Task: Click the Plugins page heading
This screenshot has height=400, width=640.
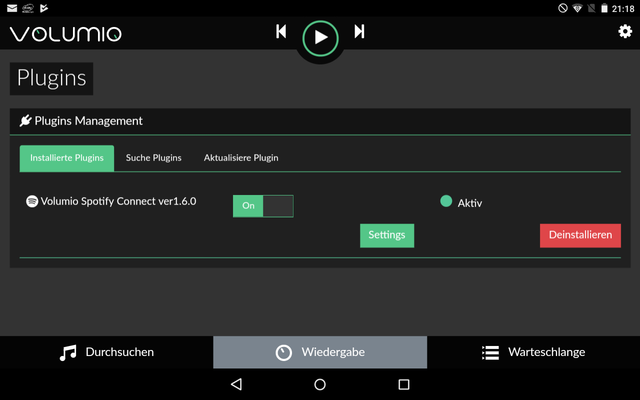Action: tap(51, 78)
